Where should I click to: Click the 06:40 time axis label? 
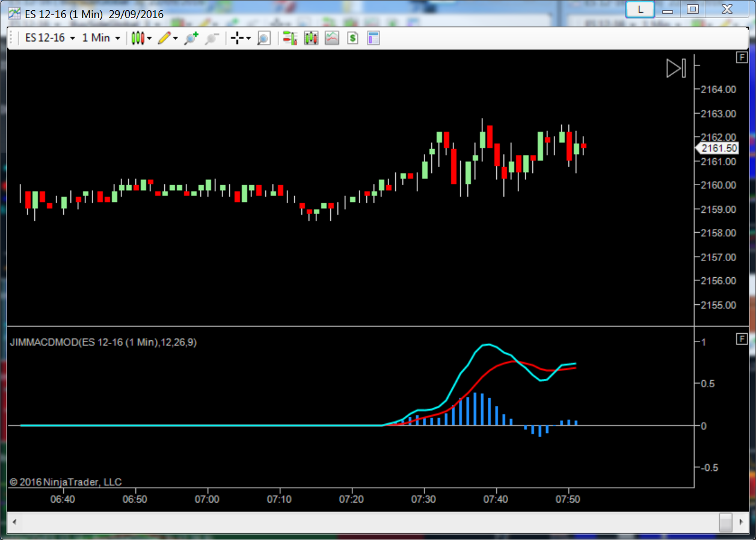[x=63, y=499]
